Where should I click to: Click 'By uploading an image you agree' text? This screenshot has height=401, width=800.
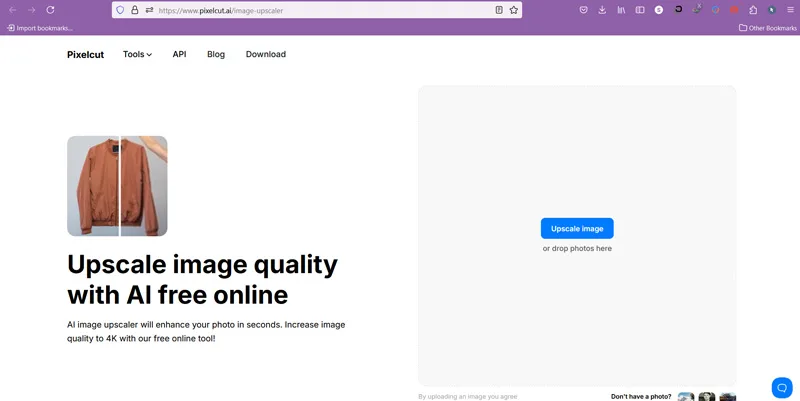467,396
